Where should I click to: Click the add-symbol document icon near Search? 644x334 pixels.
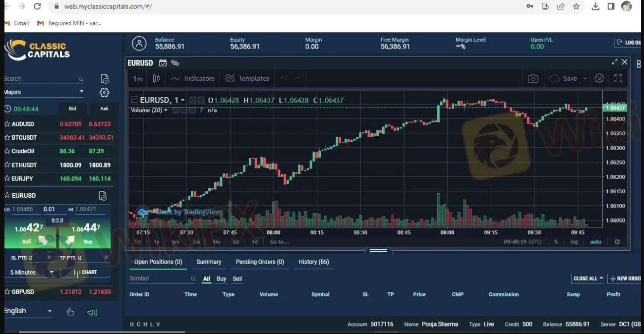click(x=105, y=79)
